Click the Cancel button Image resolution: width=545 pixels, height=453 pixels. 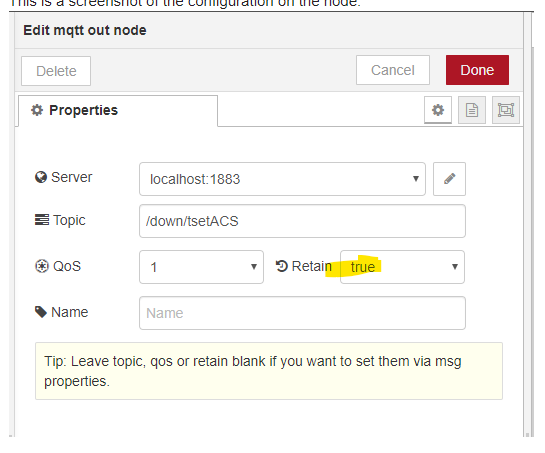pos(393,70)
